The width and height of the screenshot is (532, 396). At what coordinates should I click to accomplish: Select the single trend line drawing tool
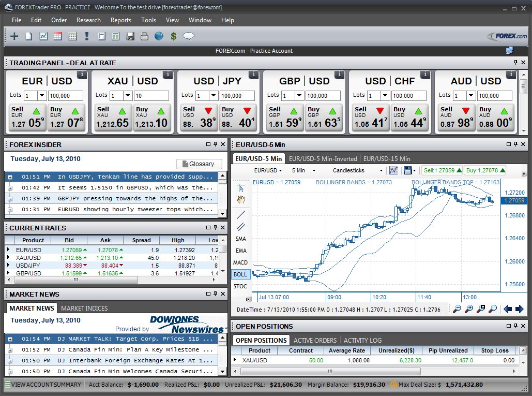(241, 215)
